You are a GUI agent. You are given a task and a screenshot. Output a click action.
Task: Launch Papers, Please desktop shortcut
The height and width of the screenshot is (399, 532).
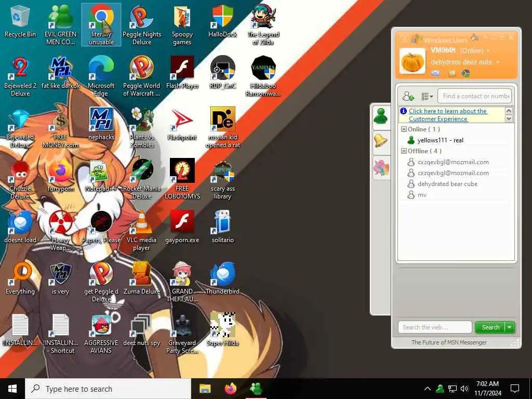101,227
